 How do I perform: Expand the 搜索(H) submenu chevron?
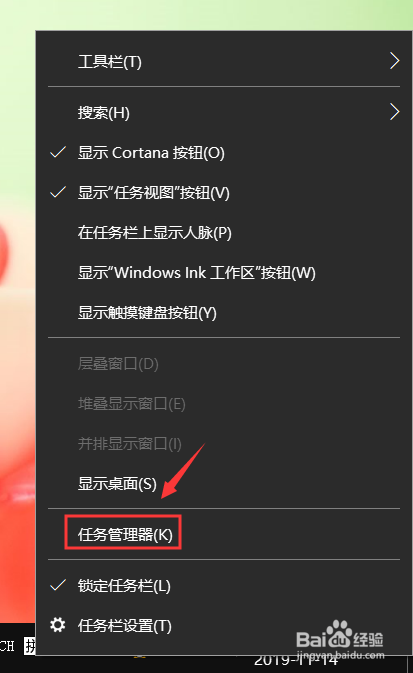[395, 112]
